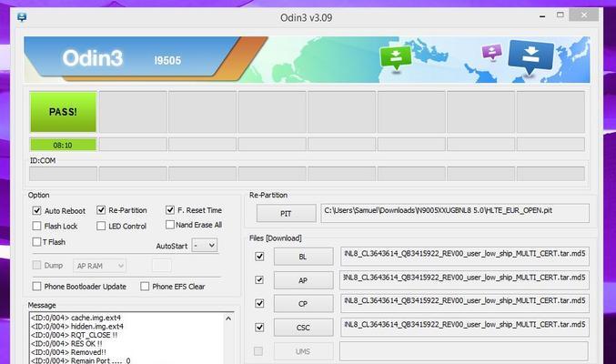Click the BL file button
Image resolution: width=616 pixels, height=364 pixels.
[x=303, y=257]
